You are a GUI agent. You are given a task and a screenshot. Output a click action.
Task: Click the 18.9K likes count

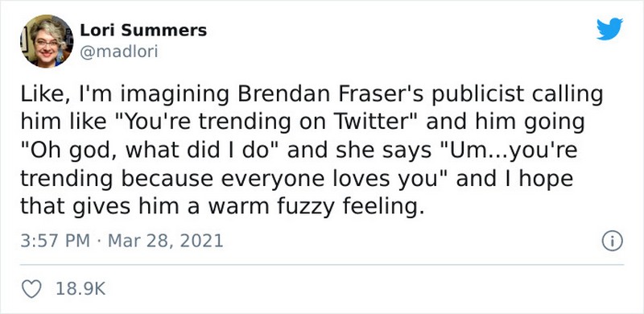pos(80,289)
